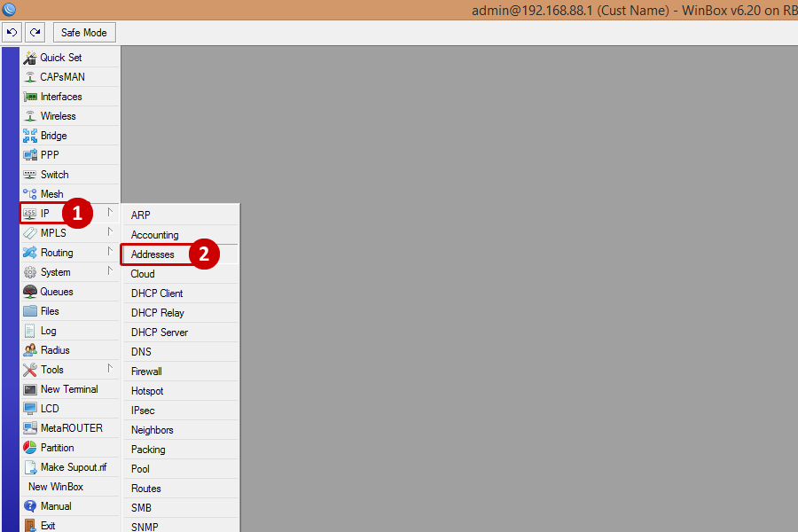The width and height of the screenshot is (798, 532).
Task: Click the Make Supout.rif label
Action: (x=74, y=467)
